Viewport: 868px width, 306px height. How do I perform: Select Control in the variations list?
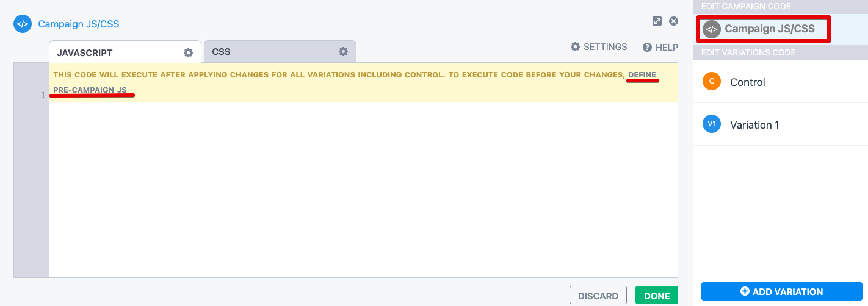pos(748,82)
